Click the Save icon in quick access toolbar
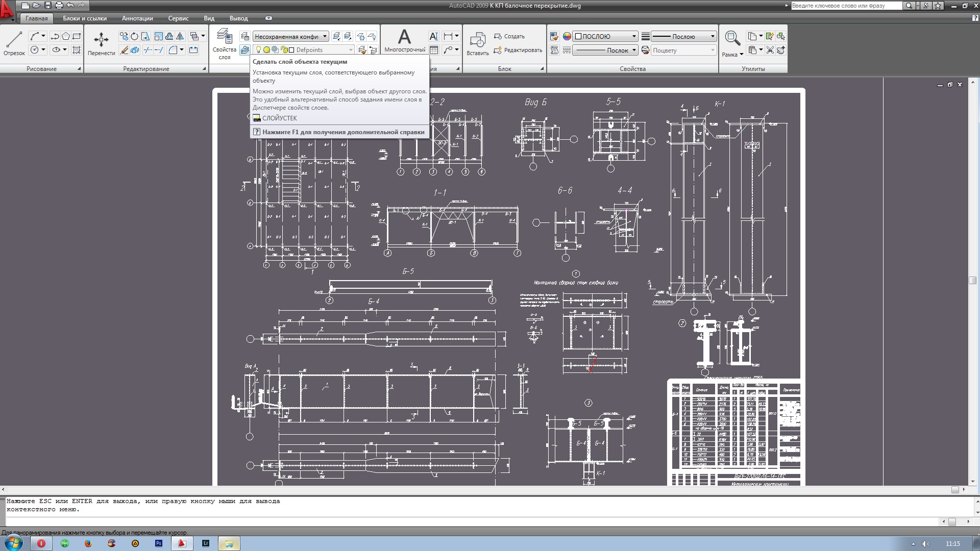This screenshot has width=980, height=551. 48,6
